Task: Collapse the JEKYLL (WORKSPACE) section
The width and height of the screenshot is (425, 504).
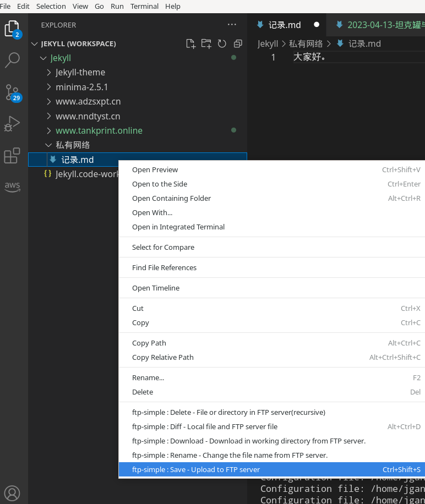Action: [x=34, y=43]
